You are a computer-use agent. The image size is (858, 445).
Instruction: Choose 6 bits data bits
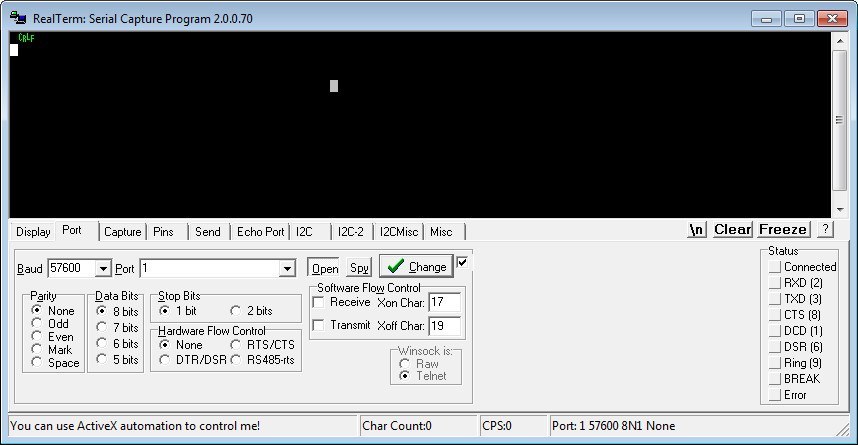(101, 343)
